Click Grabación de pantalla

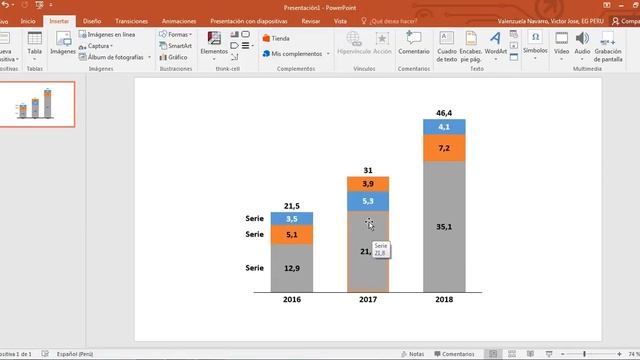(608, 47)
